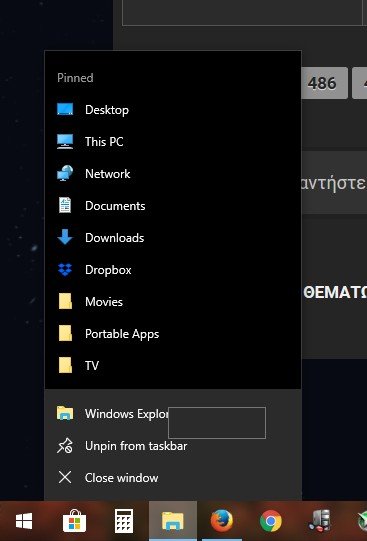Launch Calculator from the taskbar

click(x=124, y=521)
